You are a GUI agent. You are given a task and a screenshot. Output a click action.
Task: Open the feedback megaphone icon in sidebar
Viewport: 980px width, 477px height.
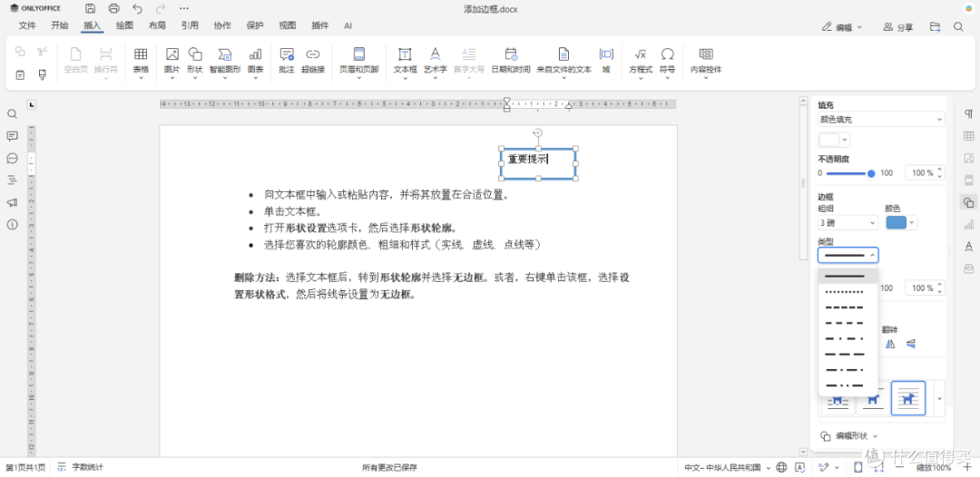(x=12, y=202)
